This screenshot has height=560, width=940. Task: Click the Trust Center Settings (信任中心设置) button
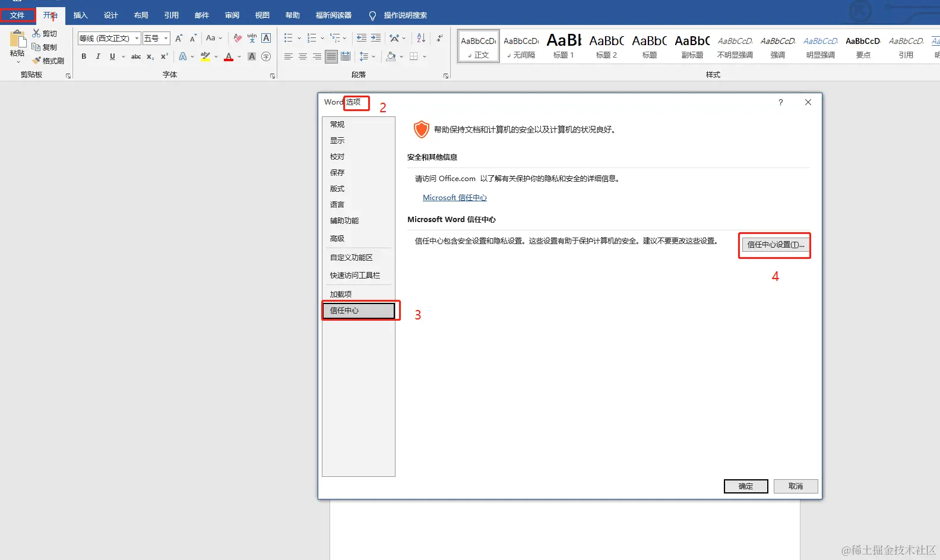click(776, 245)
